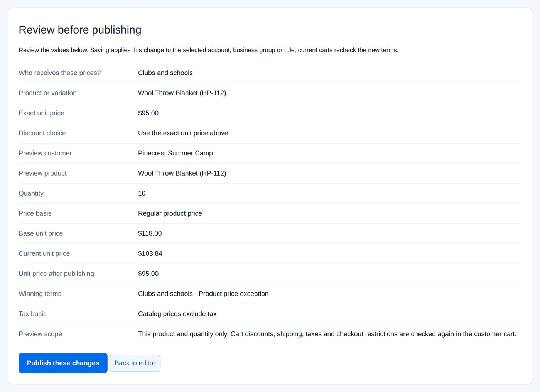This screenshot has width=540, height=392.
Task: Click the "Preview customer" label
Action: tap(45, 153)
